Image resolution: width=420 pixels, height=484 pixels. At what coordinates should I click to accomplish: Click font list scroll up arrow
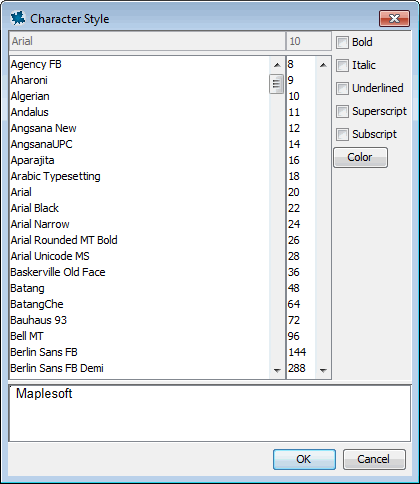(x=277, y=65)
